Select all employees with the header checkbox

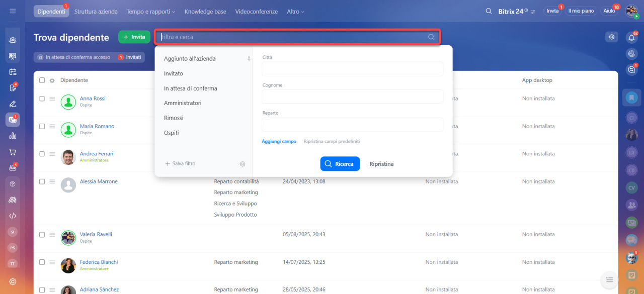tap(42, 80)
